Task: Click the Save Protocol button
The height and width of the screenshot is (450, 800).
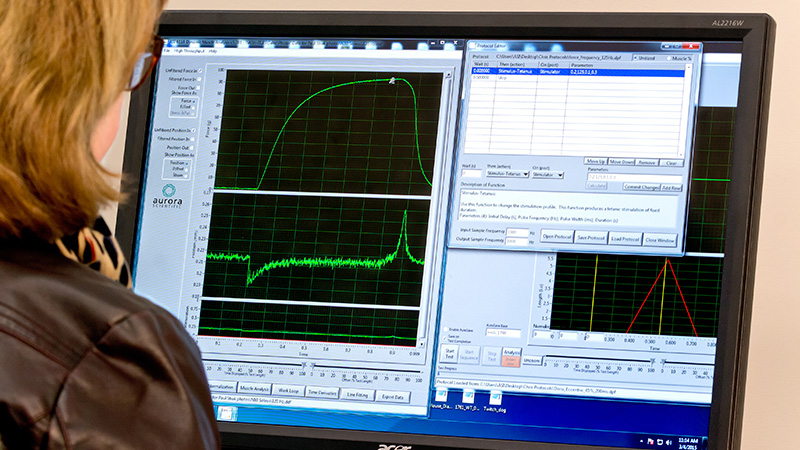Action: [x=590, y=238]
